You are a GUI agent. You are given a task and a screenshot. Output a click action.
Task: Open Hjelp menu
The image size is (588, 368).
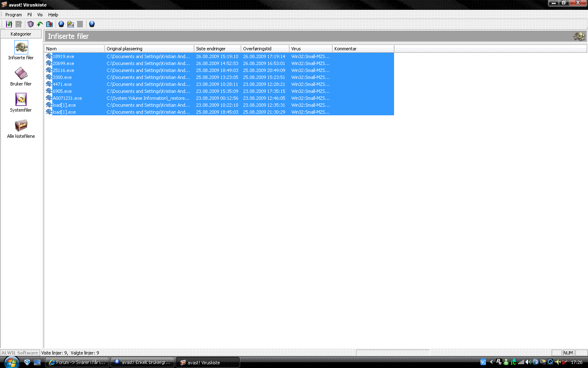(x=53, y=15)
